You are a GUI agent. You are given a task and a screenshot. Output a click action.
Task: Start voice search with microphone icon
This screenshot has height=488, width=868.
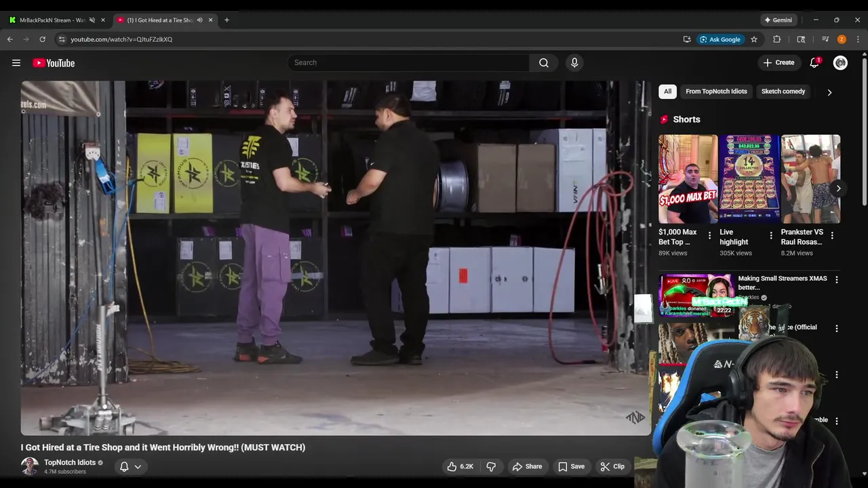[574, 63]
